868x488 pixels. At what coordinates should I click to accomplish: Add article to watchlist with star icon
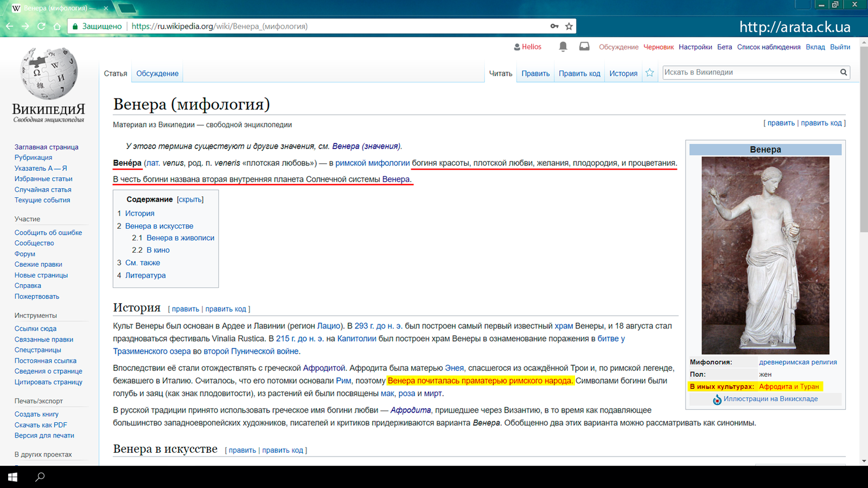pyautogui.click(x=650, y=73)
